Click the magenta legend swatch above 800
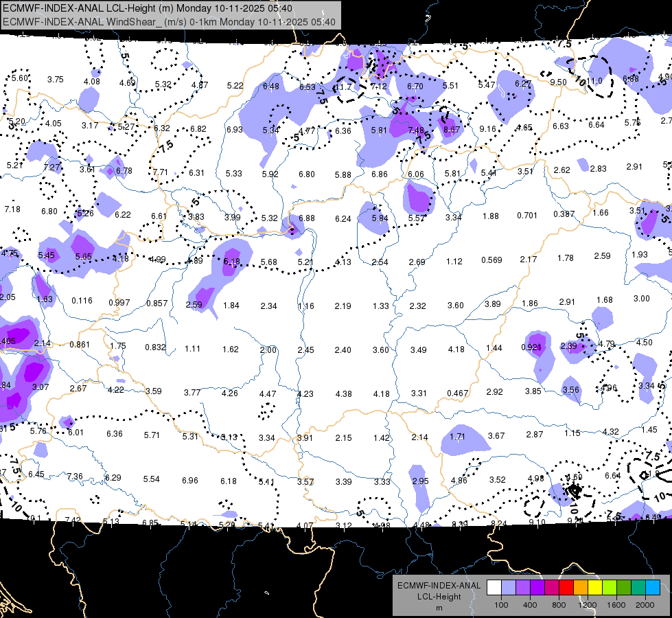Screen dimensions: 672x618 [552, 588]
